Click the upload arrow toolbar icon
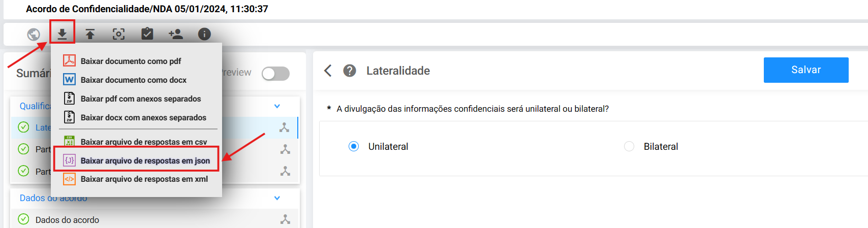The image size is (868, 228). click(90, 34)
